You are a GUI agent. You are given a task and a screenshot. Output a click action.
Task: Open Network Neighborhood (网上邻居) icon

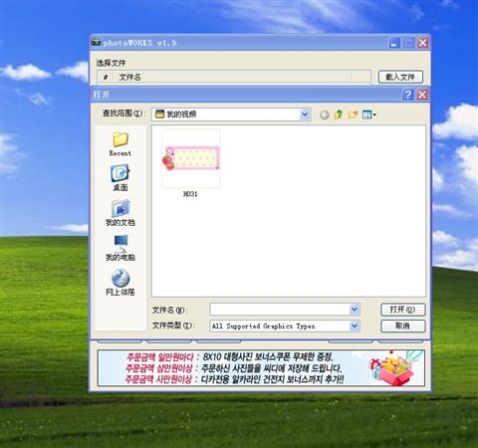(120, 283)
